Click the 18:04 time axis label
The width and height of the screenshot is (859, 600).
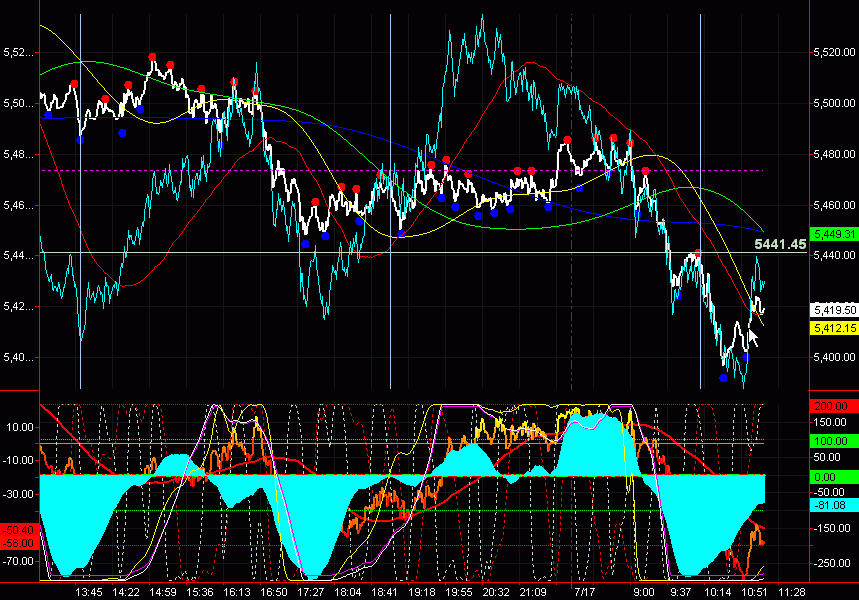(348, 592)
